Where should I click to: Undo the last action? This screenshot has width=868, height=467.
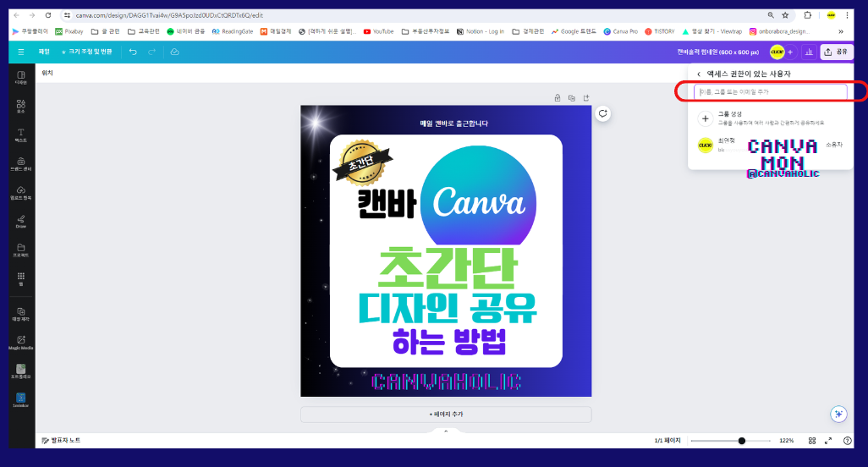[133, 52]
